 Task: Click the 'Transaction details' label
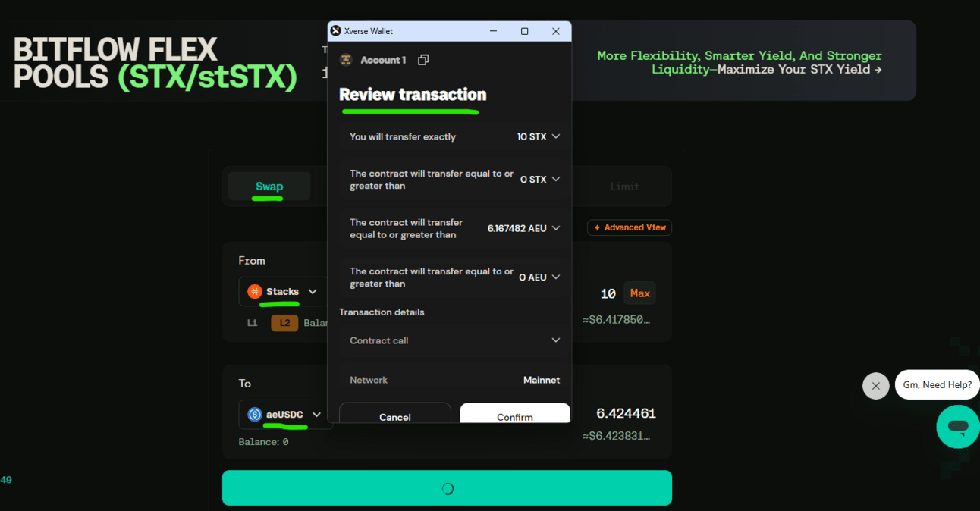pyautogui.click(x=382, y=312)
